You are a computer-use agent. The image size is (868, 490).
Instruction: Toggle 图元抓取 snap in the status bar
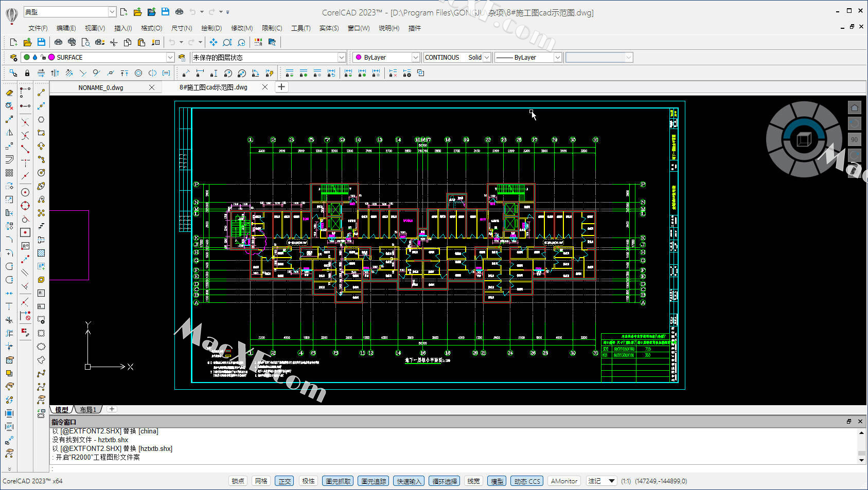coord(338,481)
